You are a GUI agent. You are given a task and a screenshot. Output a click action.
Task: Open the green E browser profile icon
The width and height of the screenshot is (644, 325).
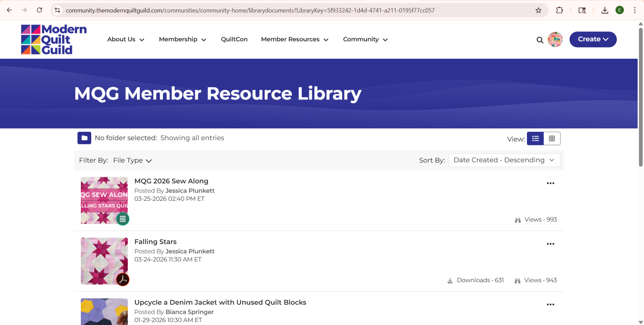point(620,10)
